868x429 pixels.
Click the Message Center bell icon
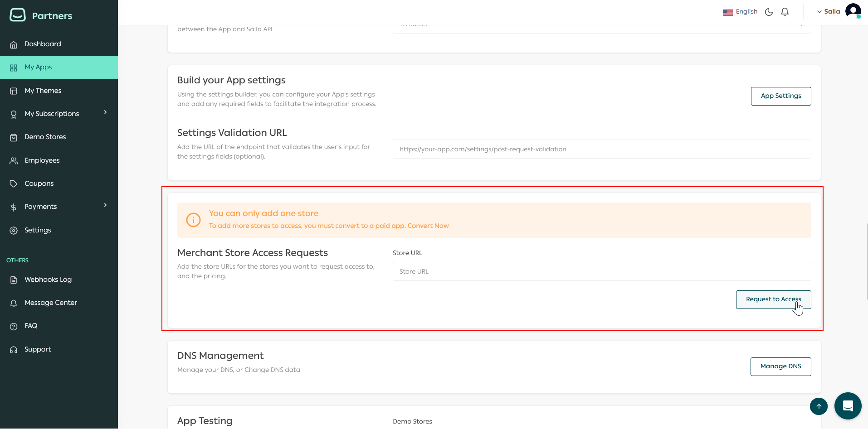[14, 303]
